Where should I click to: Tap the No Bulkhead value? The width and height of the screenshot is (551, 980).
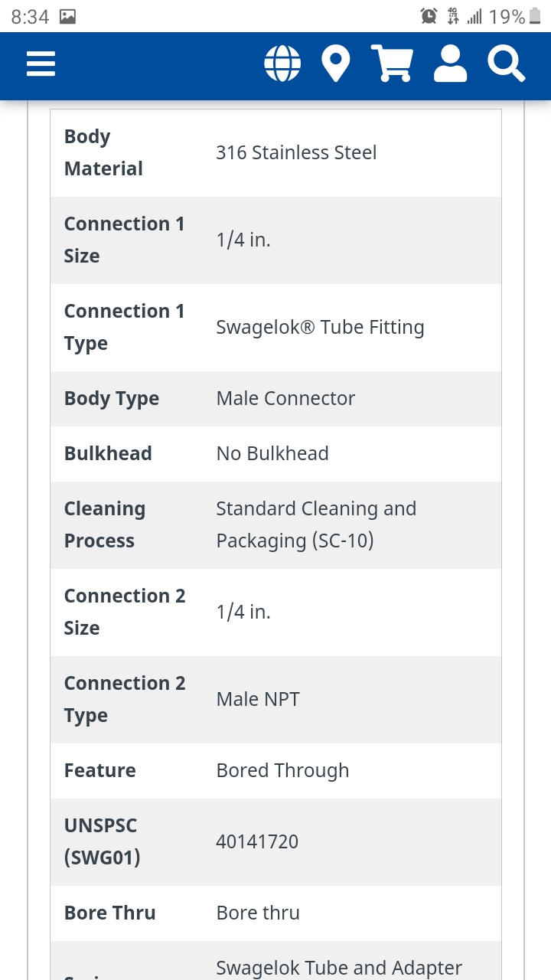pos(272,453)
